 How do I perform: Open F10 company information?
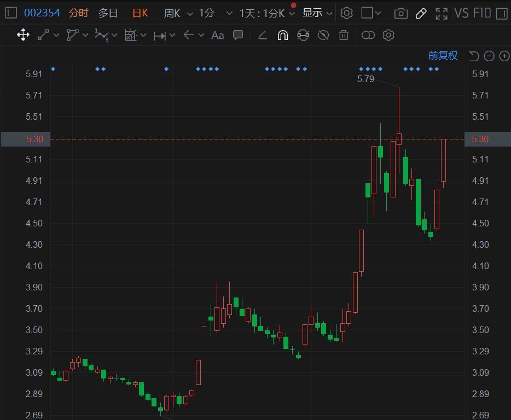click(x=482, y=13)
